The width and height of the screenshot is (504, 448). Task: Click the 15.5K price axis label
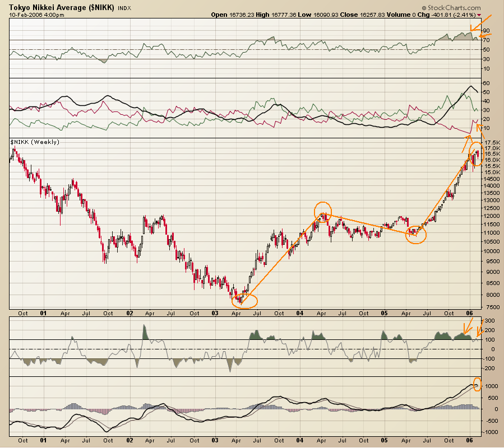coord(492,166)
